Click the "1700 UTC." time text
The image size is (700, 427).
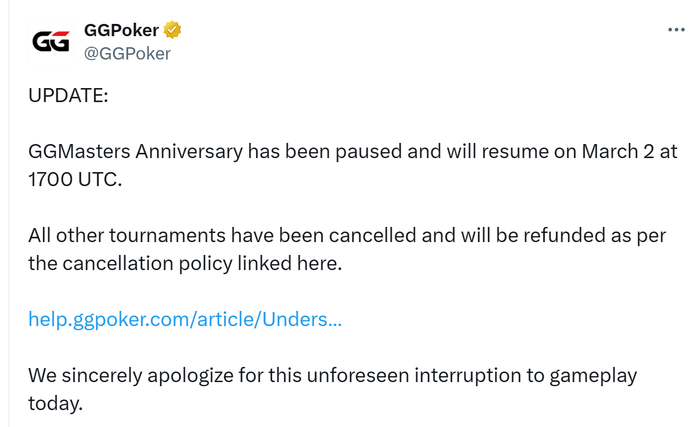75,179
